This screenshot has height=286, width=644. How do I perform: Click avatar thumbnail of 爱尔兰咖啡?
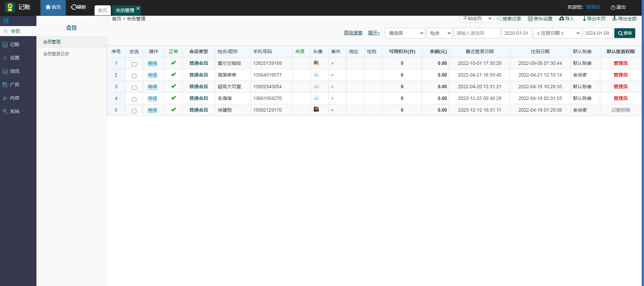tap(316, 62)
